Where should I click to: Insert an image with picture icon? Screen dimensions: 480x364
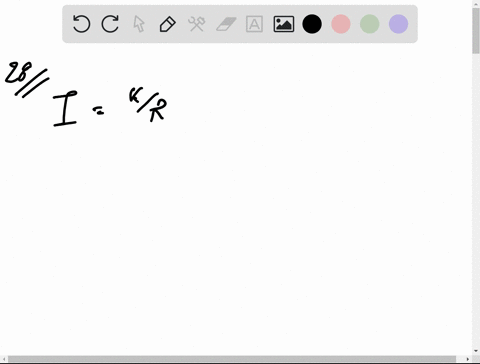pos(284,24)
